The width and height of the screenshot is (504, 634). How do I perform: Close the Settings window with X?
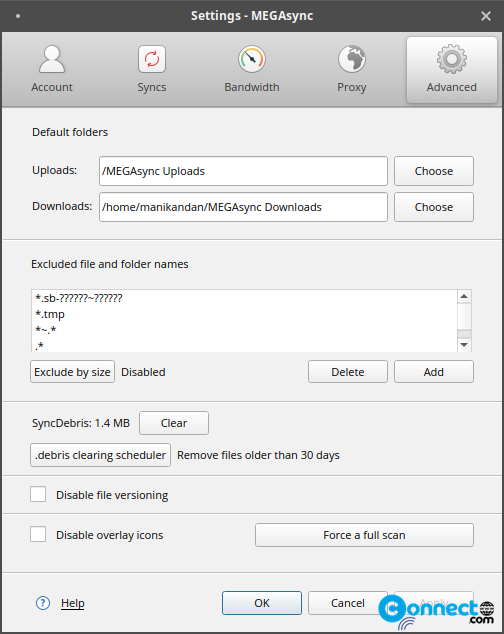coord(486,16)
